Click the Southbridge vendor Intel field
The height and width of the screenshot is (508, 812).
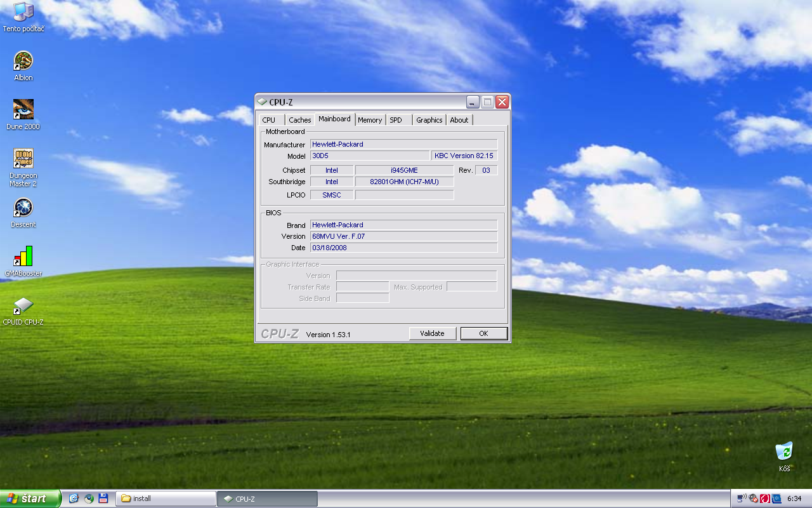pyautogui.click(x=332, y=182)
